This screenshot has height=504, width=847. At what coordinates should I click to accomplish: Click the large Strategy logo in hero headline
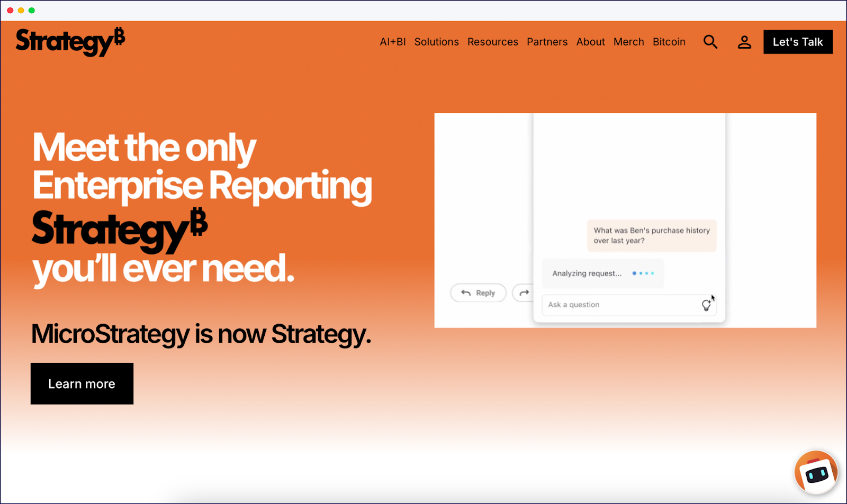120,230
